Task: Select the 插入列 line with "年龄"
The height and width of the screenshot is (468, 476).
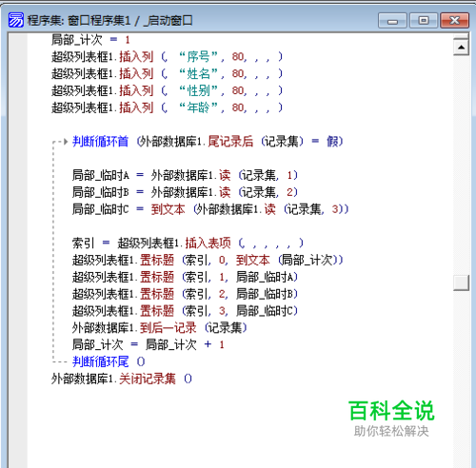Action: [x=167, y=107]
